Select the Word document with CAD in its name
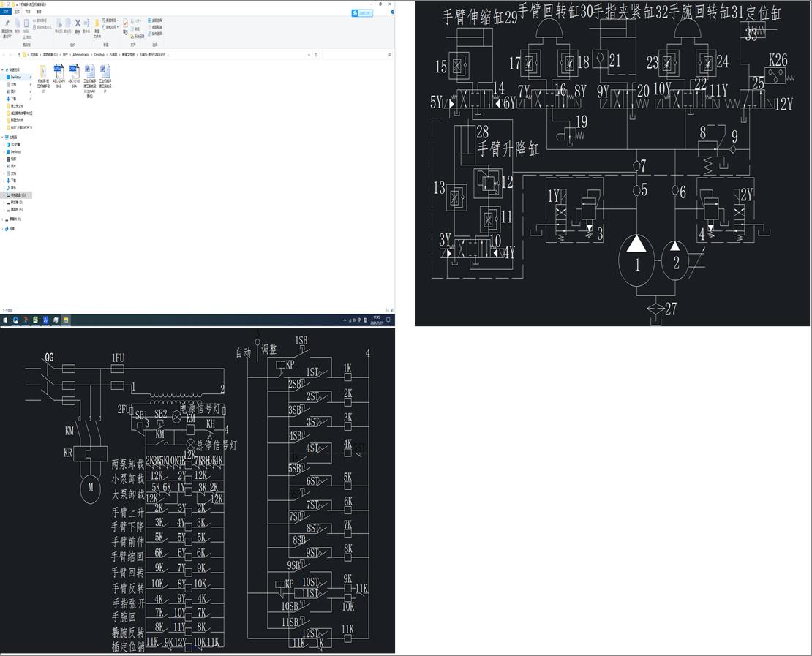This screenshot has height=656, width=812. point(89,80)
